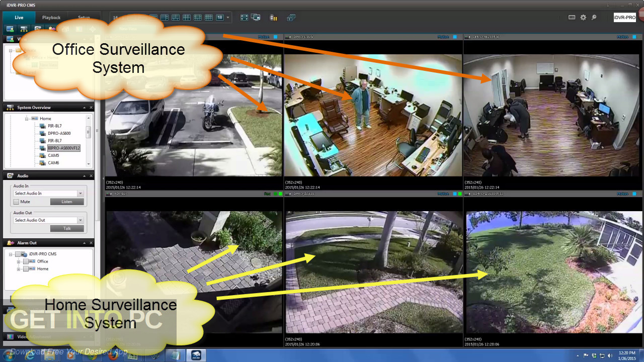Click the search magnifier icon
The width and height of the screenshot is (644, 362).
[x=594, y=17]
